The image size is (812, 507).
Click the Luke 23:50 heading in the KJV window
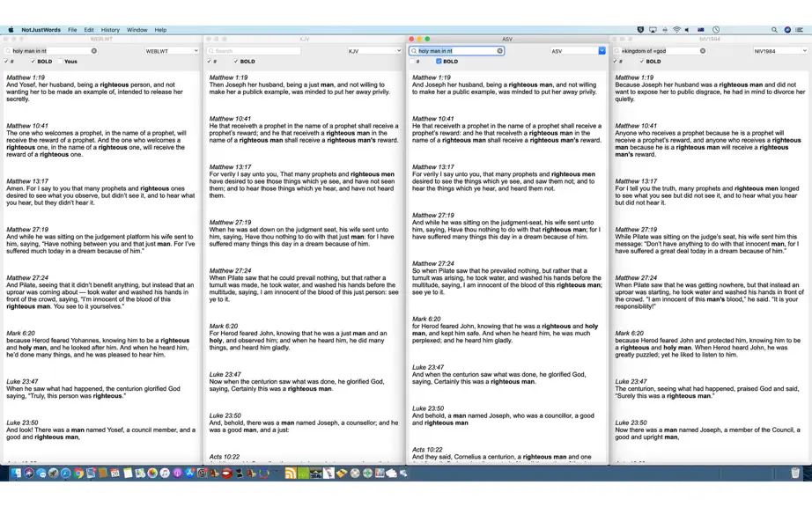pos(225,415)
